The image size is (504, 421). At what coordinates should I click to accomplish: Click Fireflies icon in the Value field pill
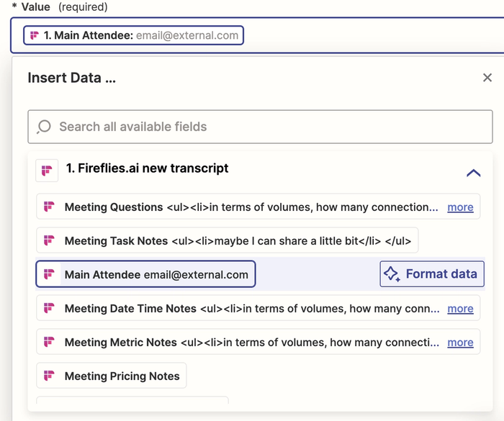pyautogui.click(x=35, y=35)
